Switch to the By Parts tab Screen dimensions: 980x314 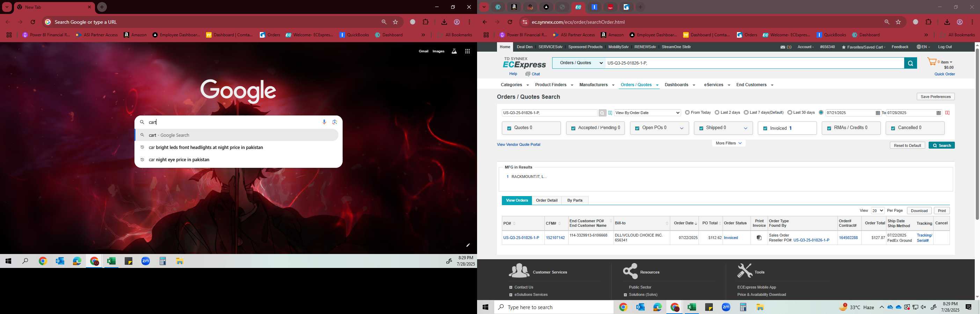click(575, 200)
